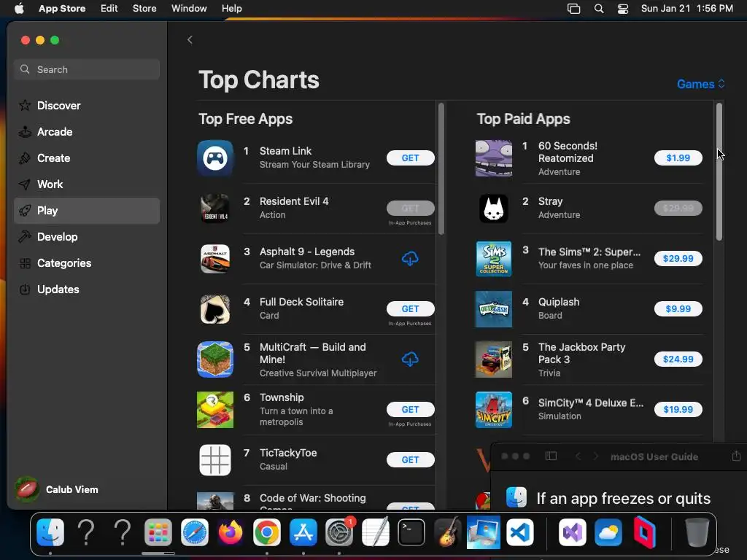Open Township app icon
Image resolution: width=747 pixels, height=560 pixels.
tap(215, 410)
